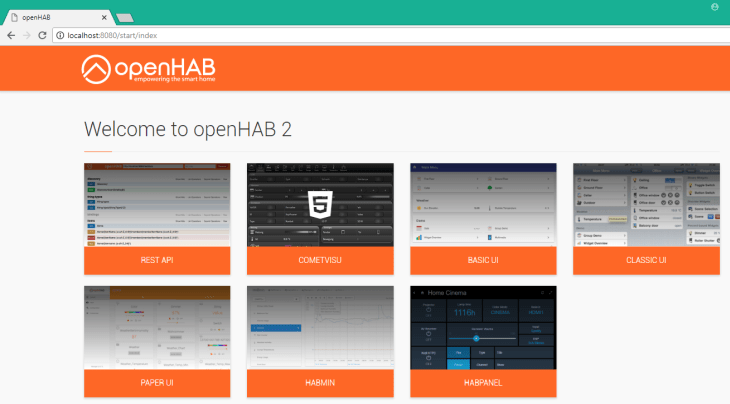Open the CLASSIC UI orange label
The height and width of the screenshot is (404, 730).
click(646, 260)
